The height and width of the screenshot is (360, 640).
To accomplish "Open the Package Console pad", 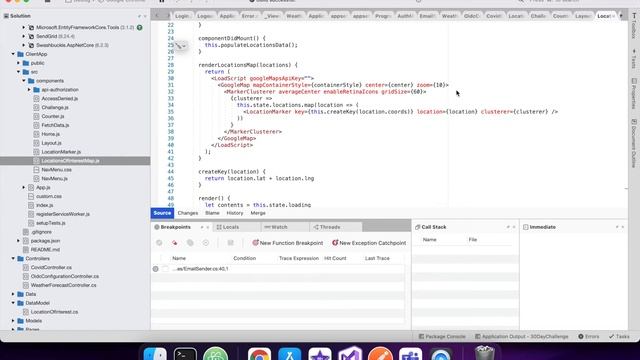I will [x=442, y=336].
